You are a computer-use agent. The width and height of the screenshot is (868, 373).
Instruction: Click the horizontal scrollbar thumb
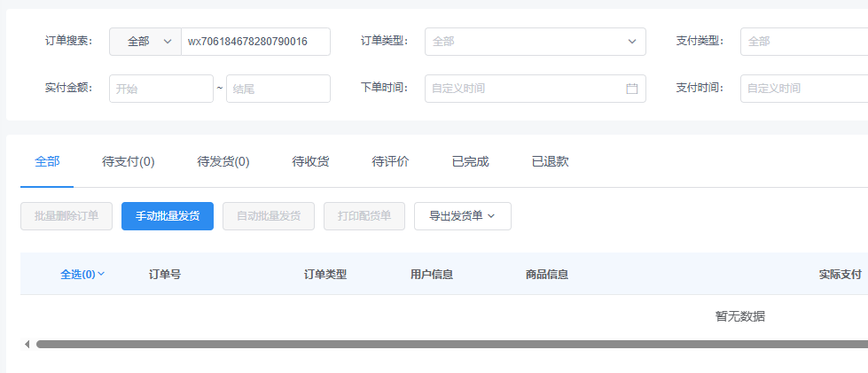click(x=451, y=345)
